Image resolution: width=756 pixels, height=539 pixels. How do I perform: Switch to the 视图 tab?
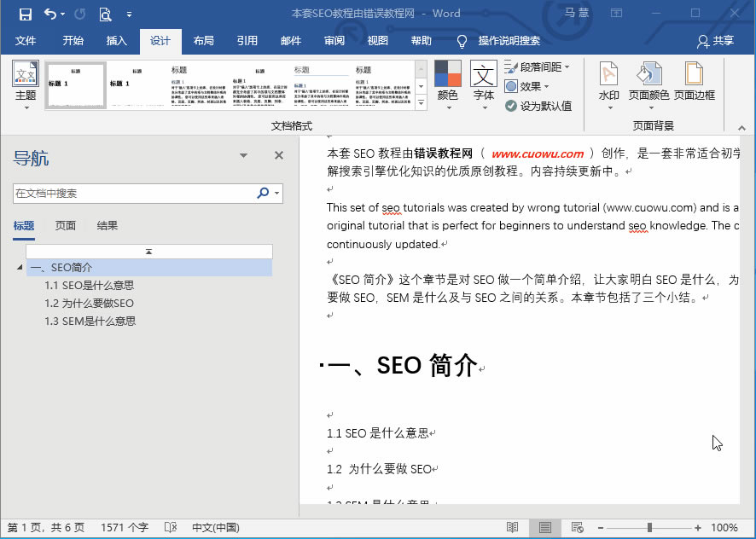[x=377, y=40]
